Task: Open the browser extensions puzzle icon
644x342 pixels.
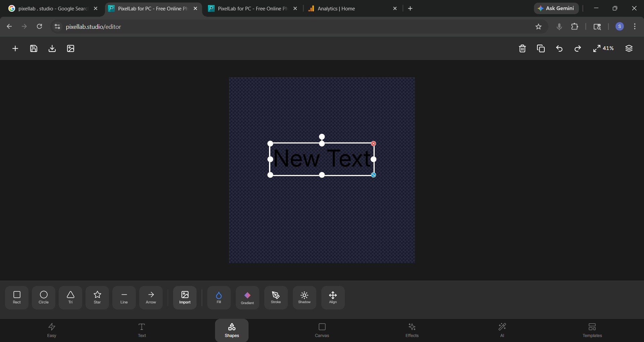Action: tap(575, 26)
